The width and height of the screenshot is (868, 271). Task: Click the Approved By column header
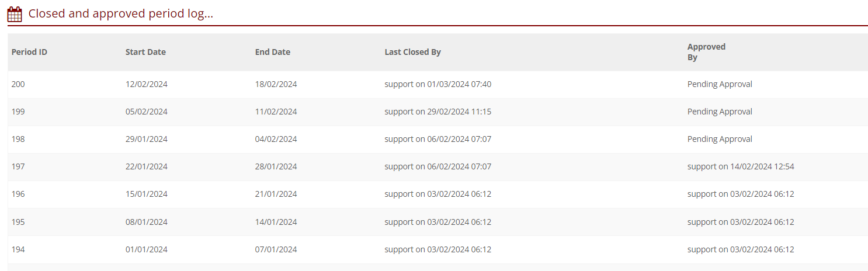[x=706, y=52]
